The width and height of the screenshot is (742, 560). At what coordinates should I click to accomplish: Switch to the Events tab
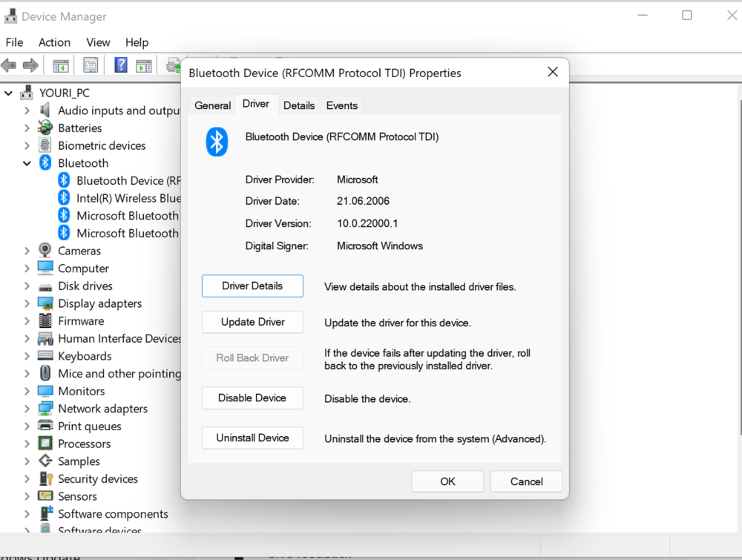(342, 105)
